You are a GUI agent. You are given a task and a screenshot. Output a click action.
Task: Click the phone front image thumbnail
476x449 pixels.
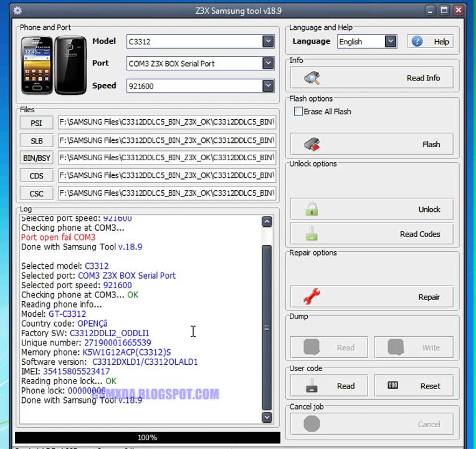point(37,65)
